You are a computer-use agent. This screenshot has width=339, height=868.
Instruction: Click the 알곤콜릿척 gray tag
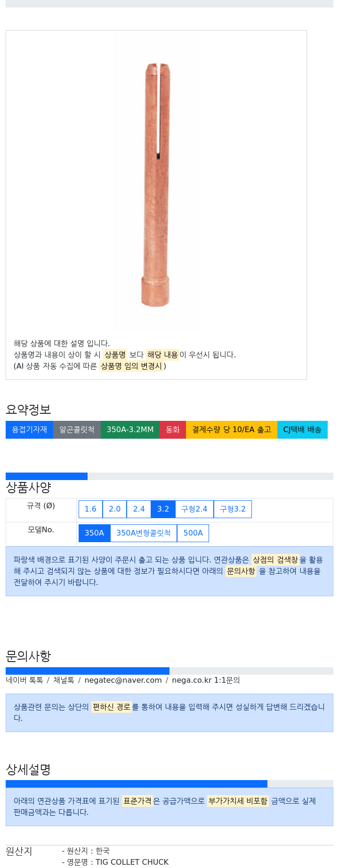pos(77,430)
